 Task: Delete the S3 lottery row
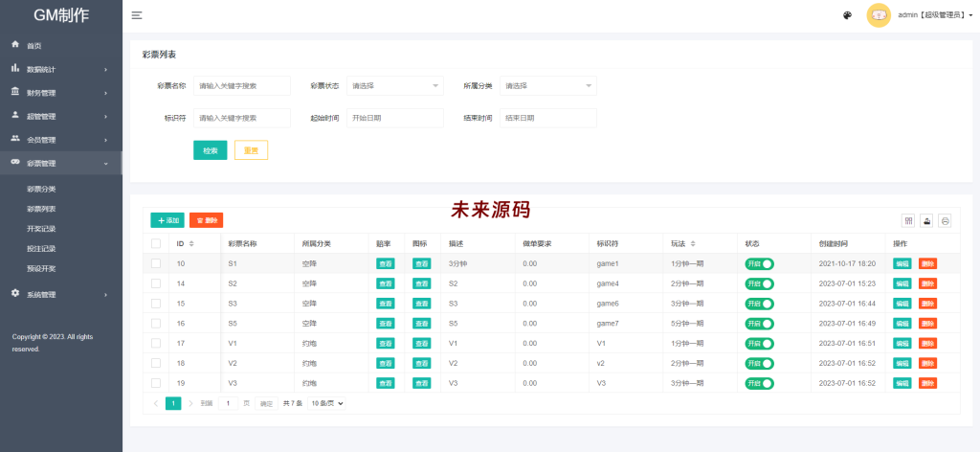coord(927,304)
